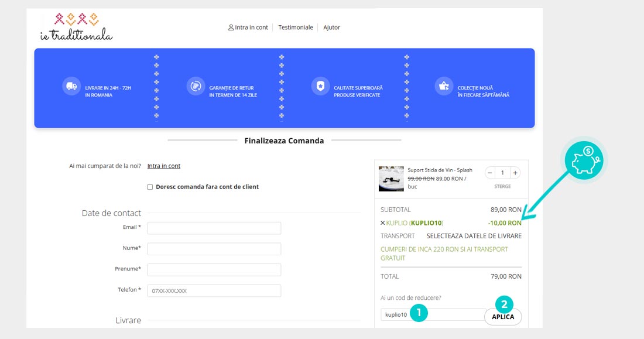Click into the Nume field
644x339 pixels.
214,249
